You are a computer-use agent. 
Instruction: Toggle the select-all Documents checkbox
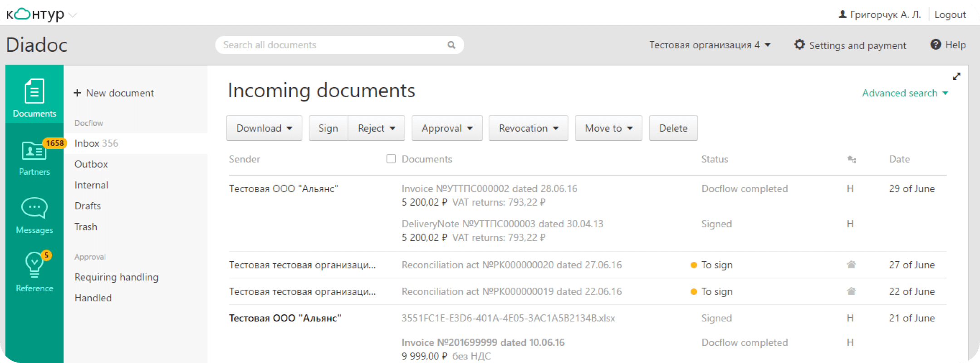[391, 159]
